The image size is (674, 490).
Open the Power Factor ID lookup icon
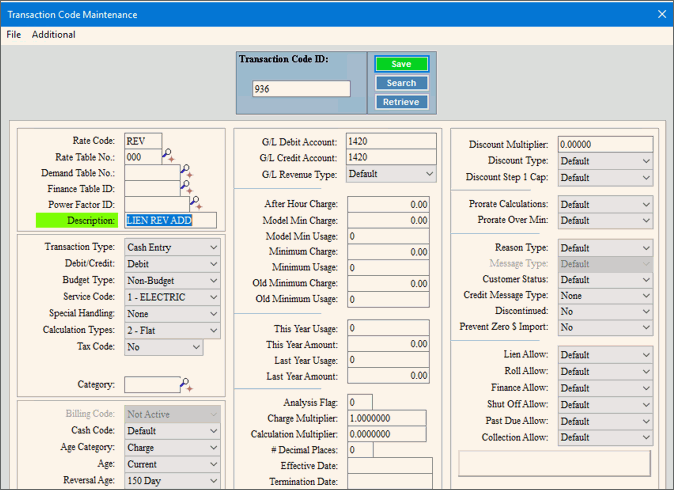[x=196, y=203]
